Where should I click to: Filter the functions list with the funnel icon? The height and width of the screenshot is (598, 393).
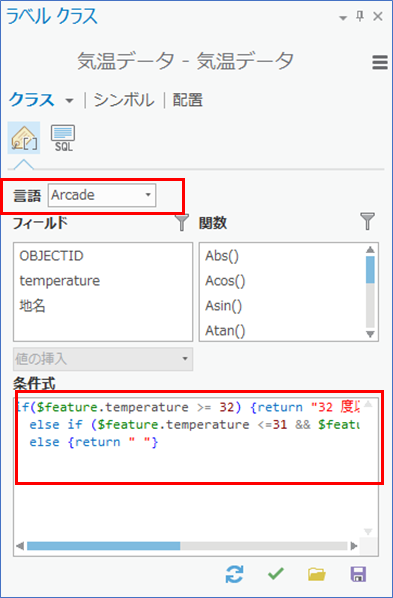coord(368,222)
